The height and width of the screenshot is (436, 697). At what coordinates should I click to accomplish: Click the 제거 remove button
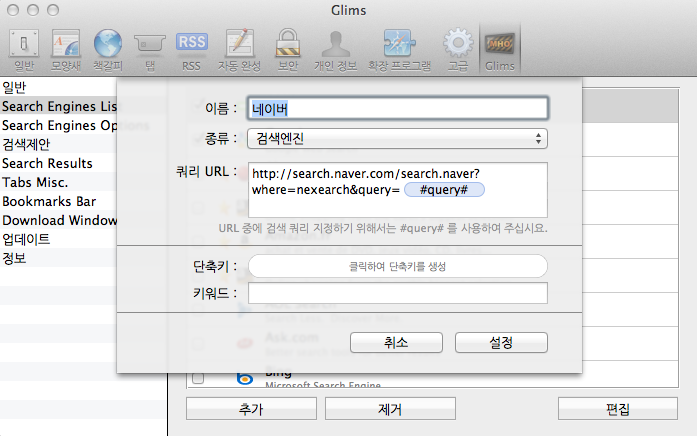390,409
